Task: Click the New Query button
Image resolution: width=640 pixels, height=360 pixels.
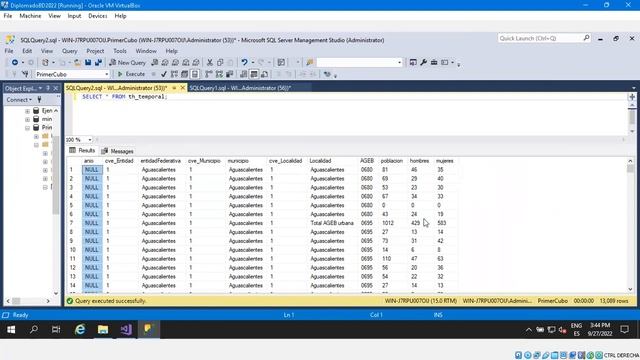Action: (127, 62)
